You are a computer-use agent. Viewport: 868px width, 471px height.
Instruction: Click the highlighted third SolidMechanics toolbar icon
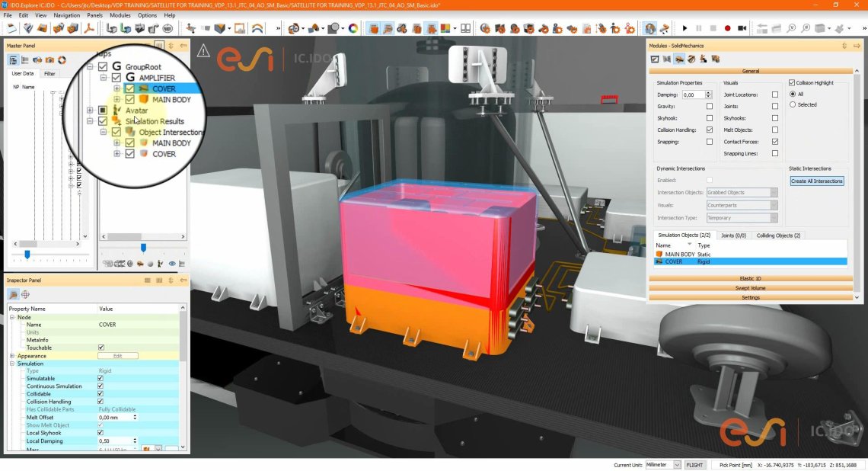pos(679,59)
